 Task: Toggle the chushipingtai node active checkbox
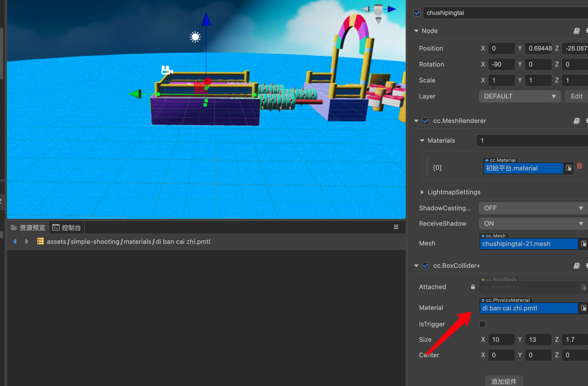(417, 13)
